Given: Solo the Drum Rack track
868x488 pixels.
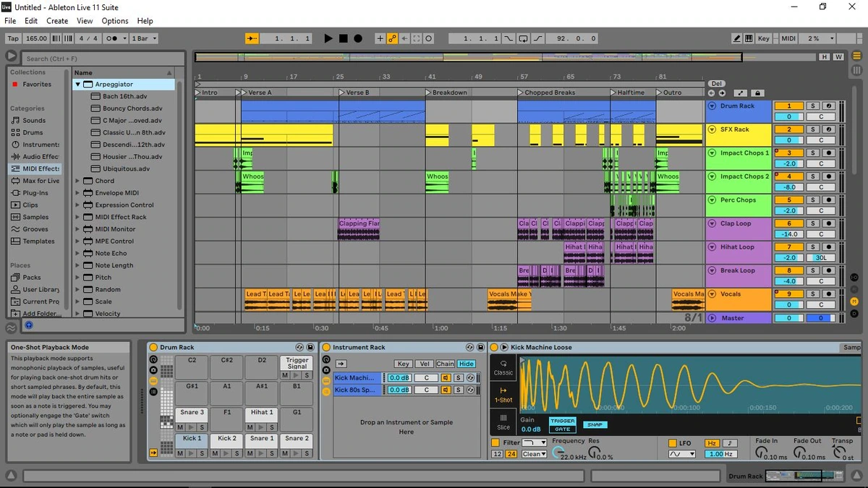Looking at the screenshot, I should point(812,106).
